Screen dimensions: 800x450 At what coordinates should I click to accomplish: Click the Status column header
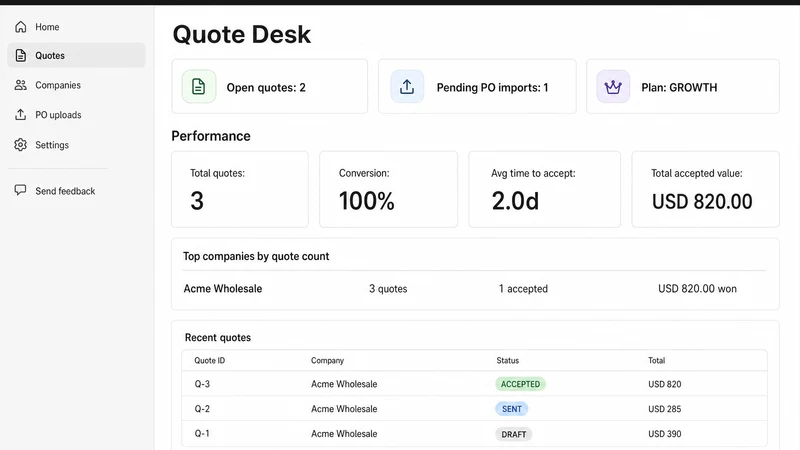pos(508,360)
